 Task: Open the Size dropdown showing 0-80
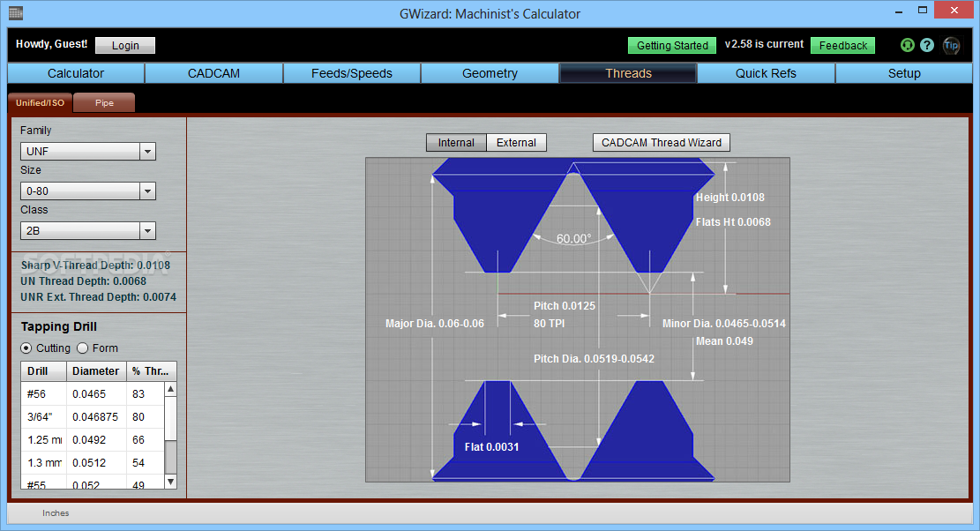pyautogui.click(x=88, y=191)
